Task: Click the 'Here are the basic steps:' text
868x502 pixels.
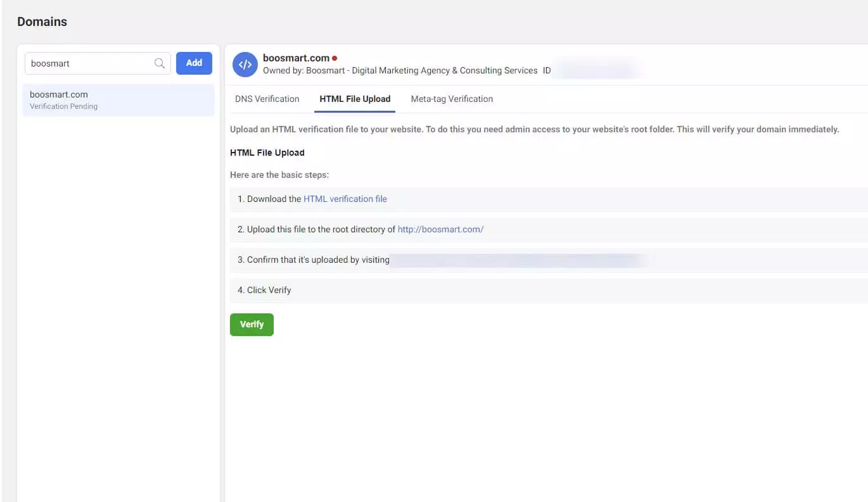Action: click(x=279, y=175)
